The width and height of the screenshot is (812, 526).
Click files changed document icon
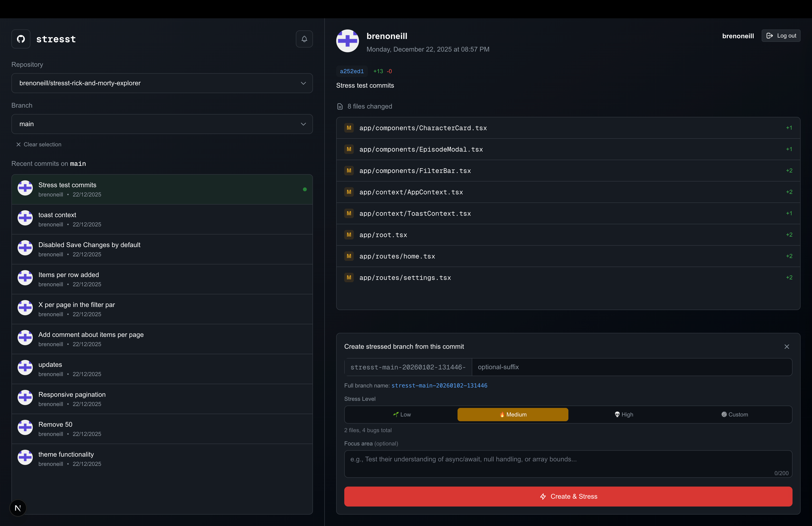coord(340,106)
